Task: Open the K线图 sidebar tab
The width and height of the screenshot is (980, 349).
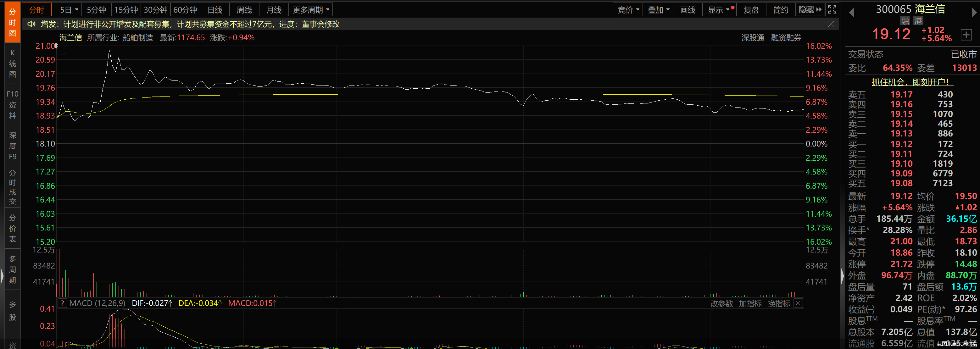Action: (13, 64)
